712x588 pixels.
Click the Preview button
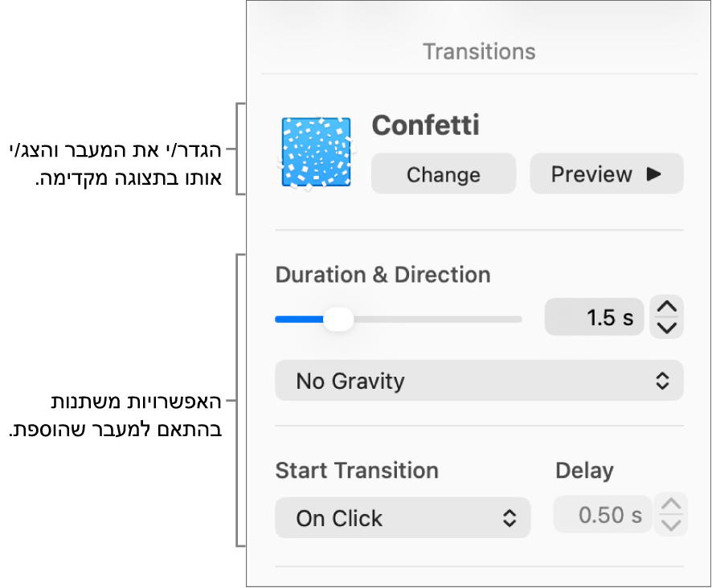[x=607, y=174]
